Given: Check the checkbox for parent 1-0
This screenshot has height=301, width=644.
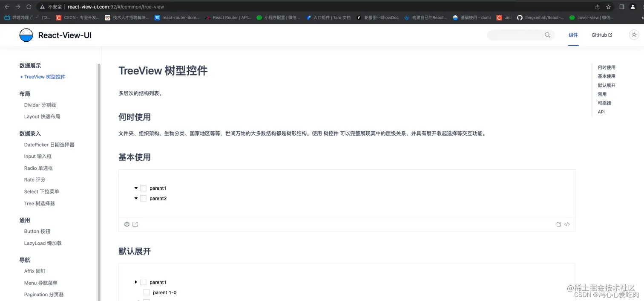Looking at the screenshot, I should (x=147, y=292).
